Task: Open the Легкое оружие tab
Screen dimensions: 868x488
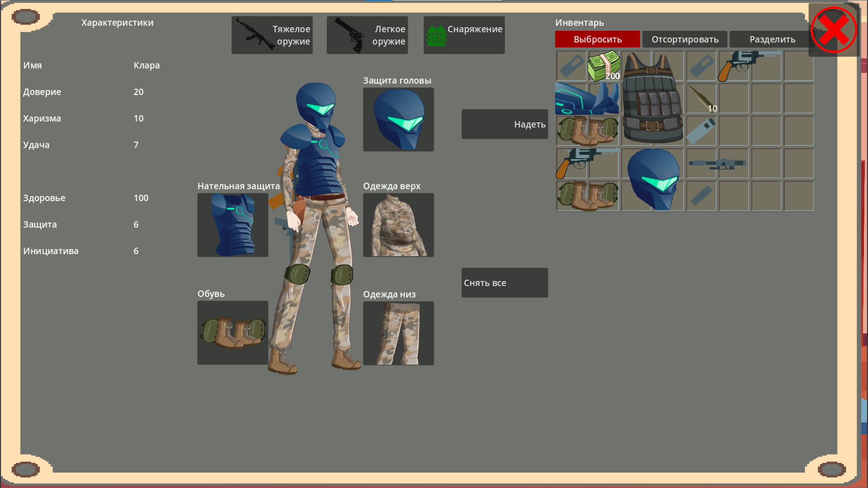Action: (x=367, y=35)
